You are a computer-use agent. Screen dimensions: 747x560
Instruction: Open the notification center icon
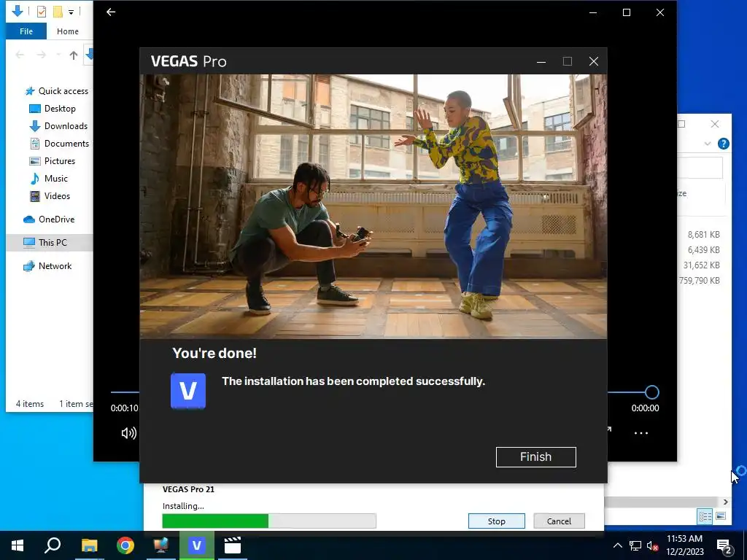(724, 546)
